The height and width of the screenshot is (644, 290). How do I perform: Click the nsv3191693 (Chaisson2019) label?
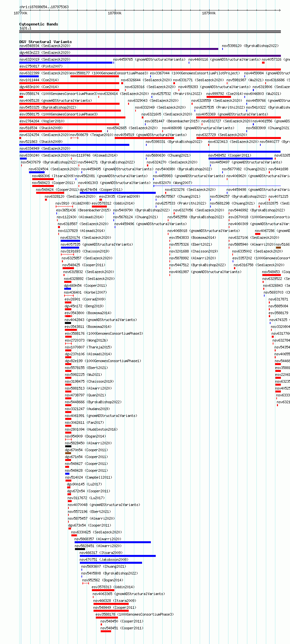(x=85, y=252)
